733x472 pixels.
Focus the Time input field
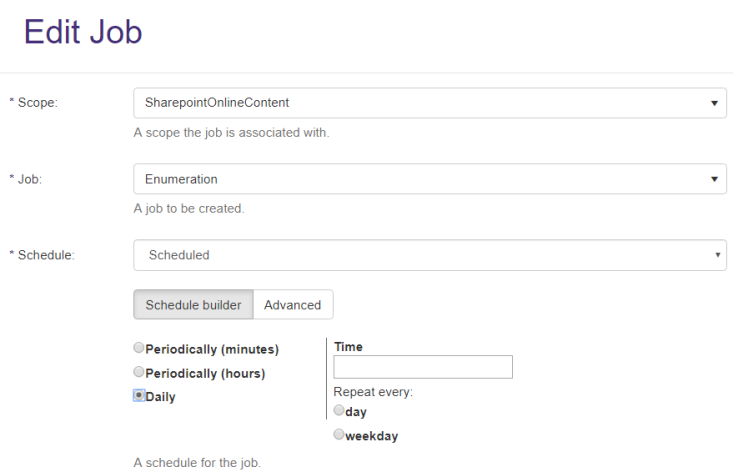[423, 367]
